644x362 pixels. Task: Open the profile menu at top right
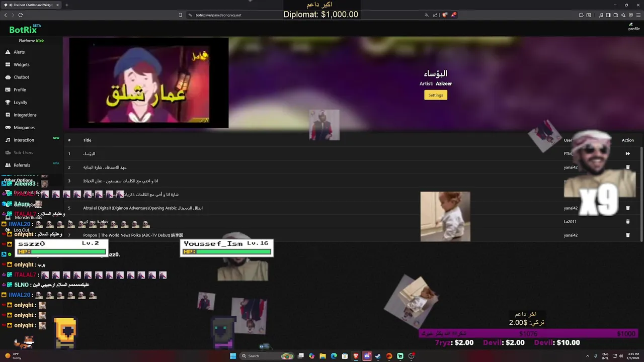coord(633,27)
